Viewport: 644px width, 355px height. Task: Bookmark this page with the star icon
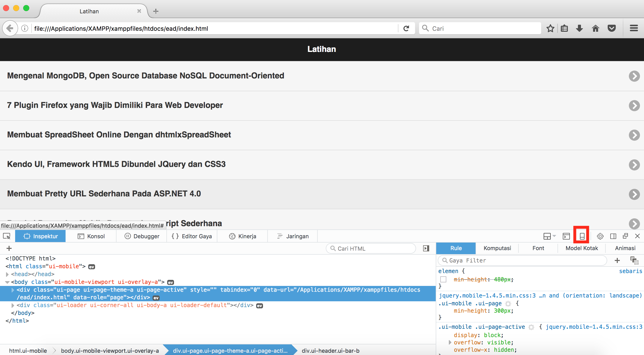click(550, 28)
